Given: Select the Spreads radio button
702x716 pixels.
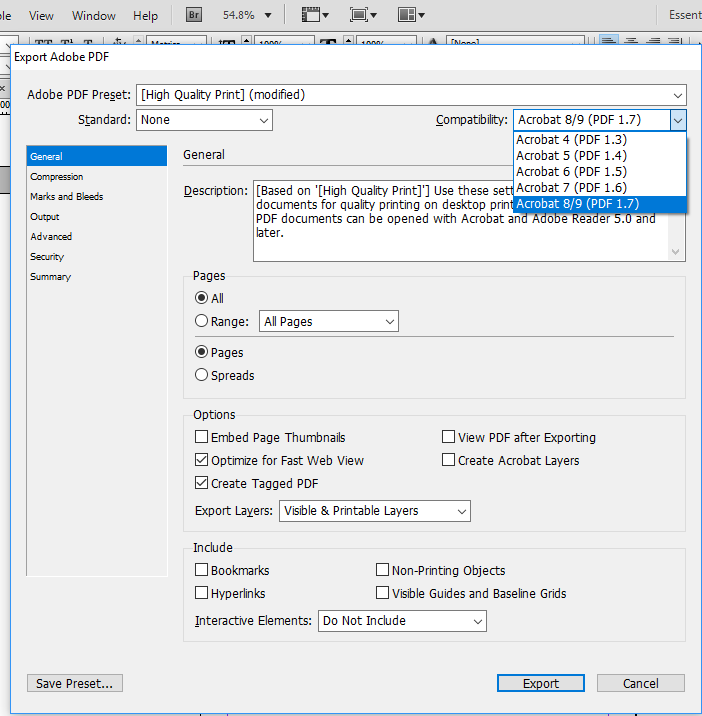Looking at the screenshot, I should (x=202, y=375).
